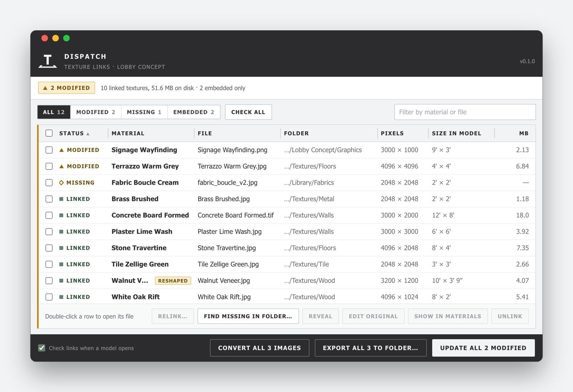Sort by the Status column header arrow

pos(88,134)
